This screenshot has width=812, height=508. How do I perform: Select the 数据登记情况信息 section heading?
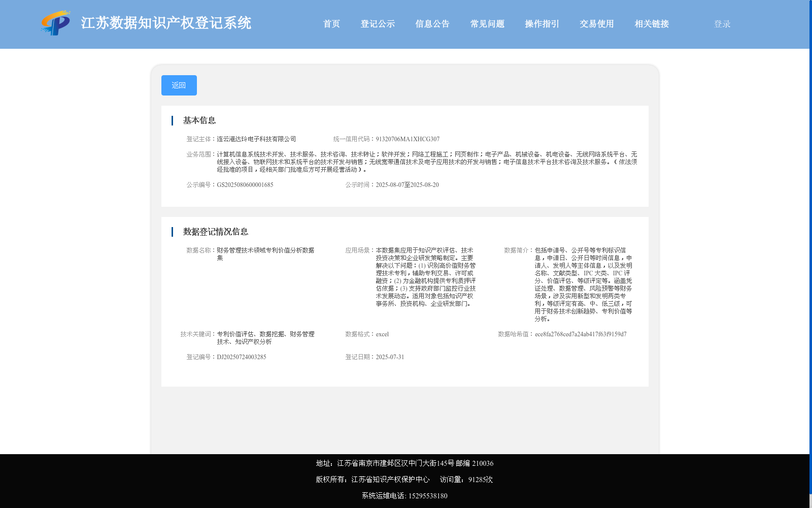click(x=216, y=232)
